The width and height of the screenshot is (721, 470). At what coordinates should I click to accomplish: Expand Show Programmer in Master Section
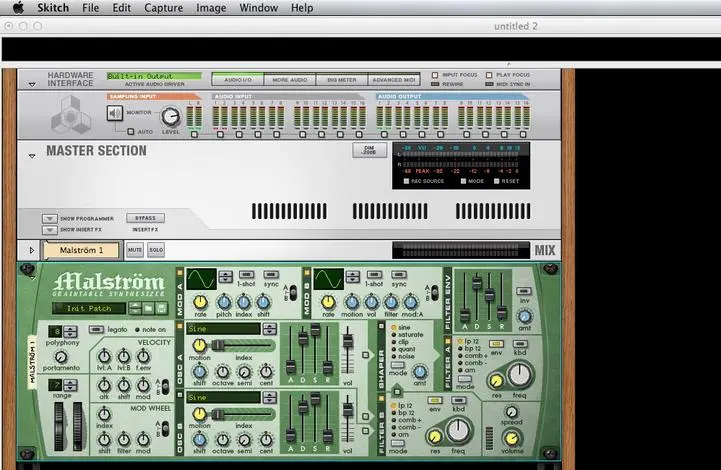49,218
